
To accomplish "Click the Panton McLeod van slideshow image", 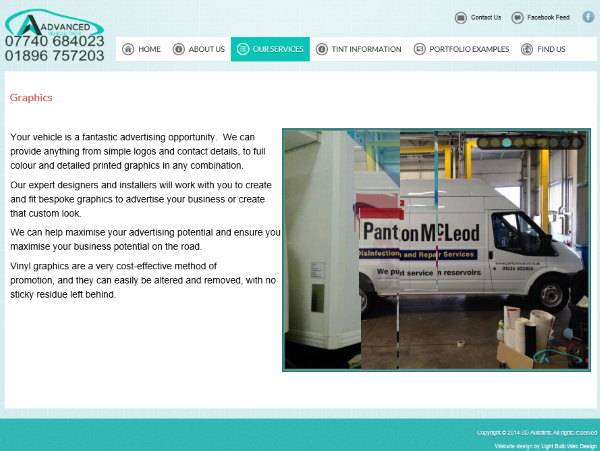I will pos(436,250).
